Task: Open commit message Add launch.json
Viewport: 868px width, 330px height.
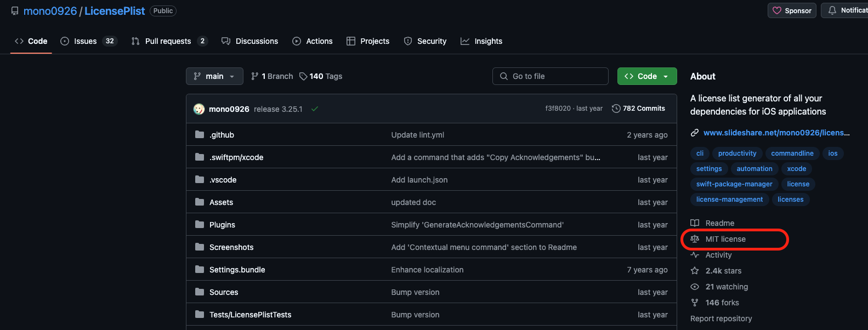Action: click(x=419, y=180)
